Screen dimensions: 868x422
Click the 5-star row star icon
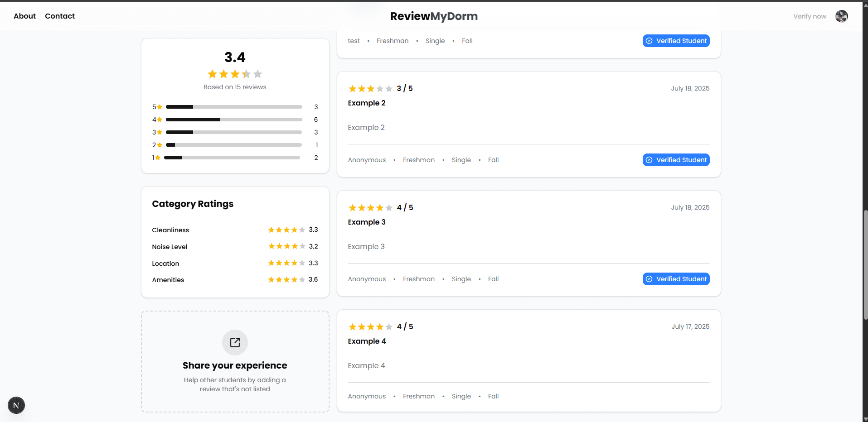point(160,107)
